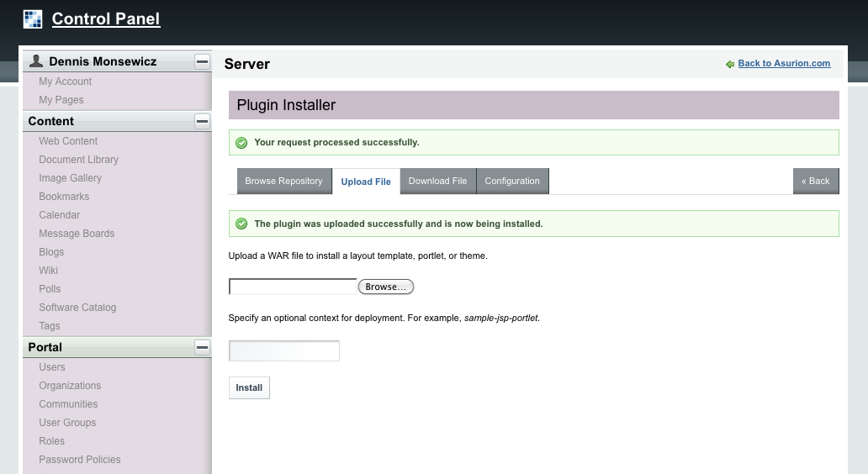Image resolution: width=868 pixels, height=474 pixels.
Task: Click the Control Panel logo icon
Action: (x=32, y=18)
